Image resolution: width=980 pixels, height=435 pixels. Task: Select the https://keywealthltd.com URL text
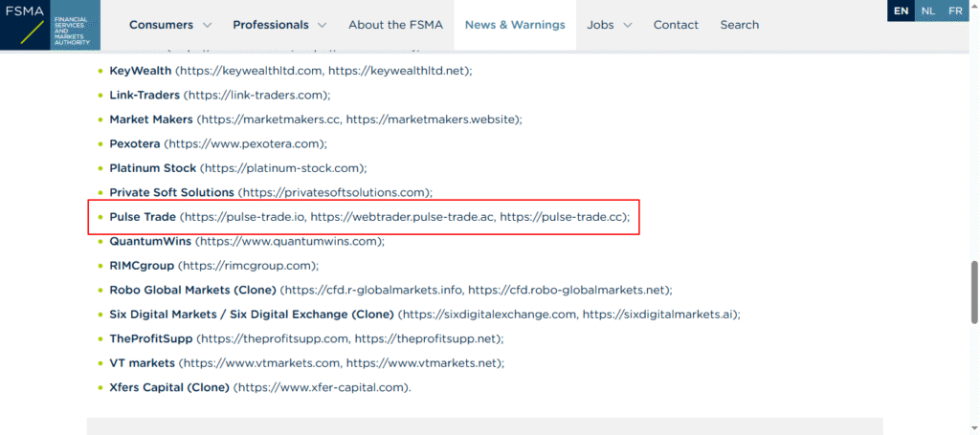point(252,71)
